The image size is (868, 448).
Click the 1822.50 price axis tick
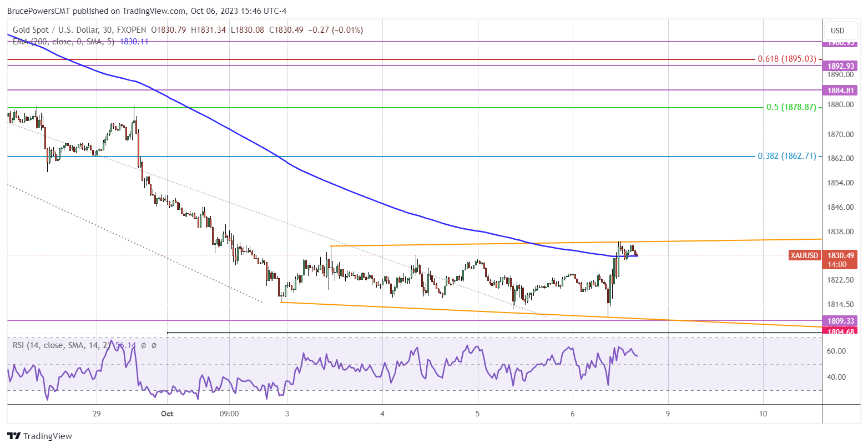(840, 280)
